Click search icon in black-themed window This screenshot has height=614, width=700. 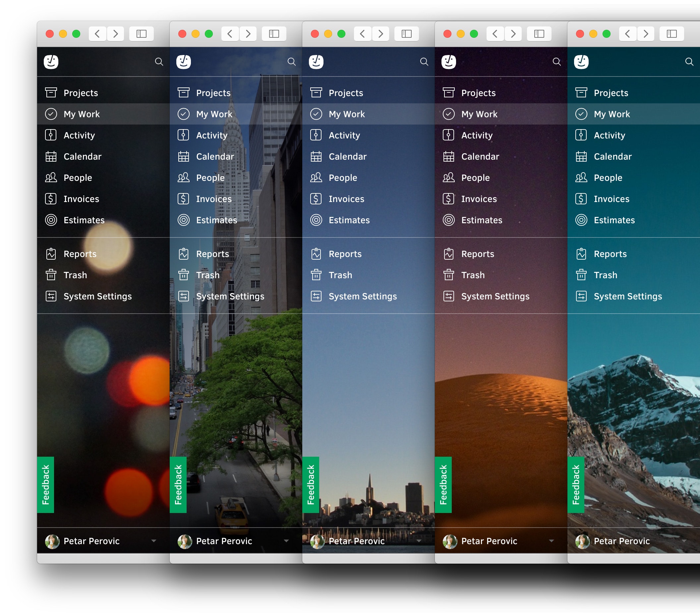[x=159, y=62]
